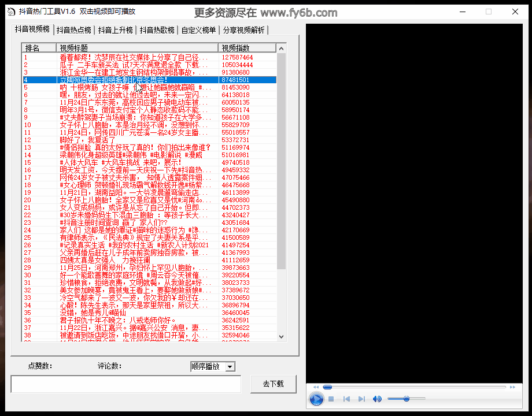The height and width of the screenshot is (416, 532).
Task: Select the highlighted rank 4 video row
Action: click(x=150, y=80)
